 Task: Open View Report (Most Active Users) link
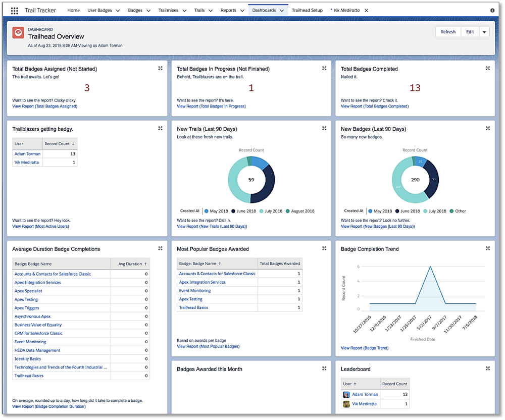[x=40, y=226]
